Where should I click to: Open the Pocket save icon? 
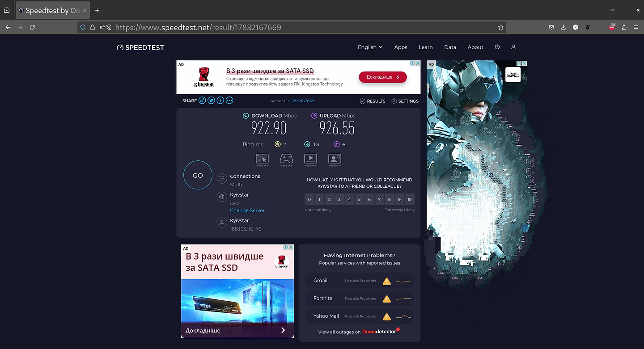552,27
